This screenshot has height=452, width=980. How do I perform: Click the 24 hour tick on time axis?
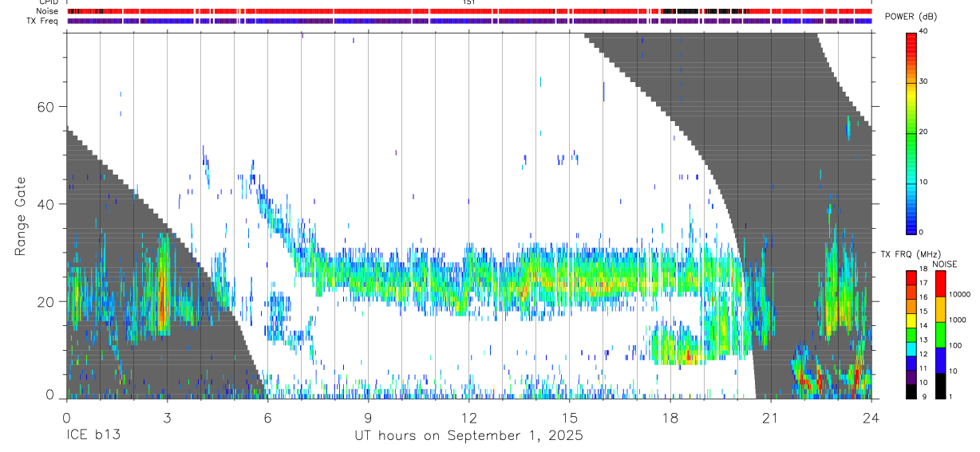click(x=871, y=417)
